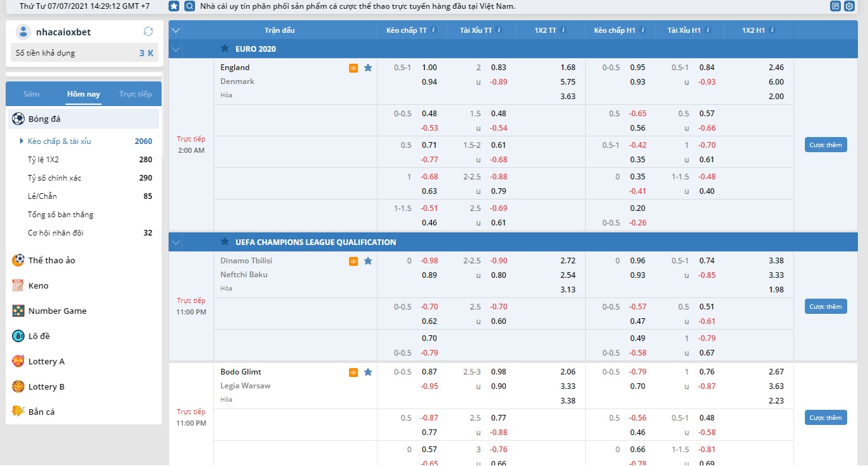868x466 pixels.
Task: Click the Keno game icon in sidebar
Action: tap(18, 285)
